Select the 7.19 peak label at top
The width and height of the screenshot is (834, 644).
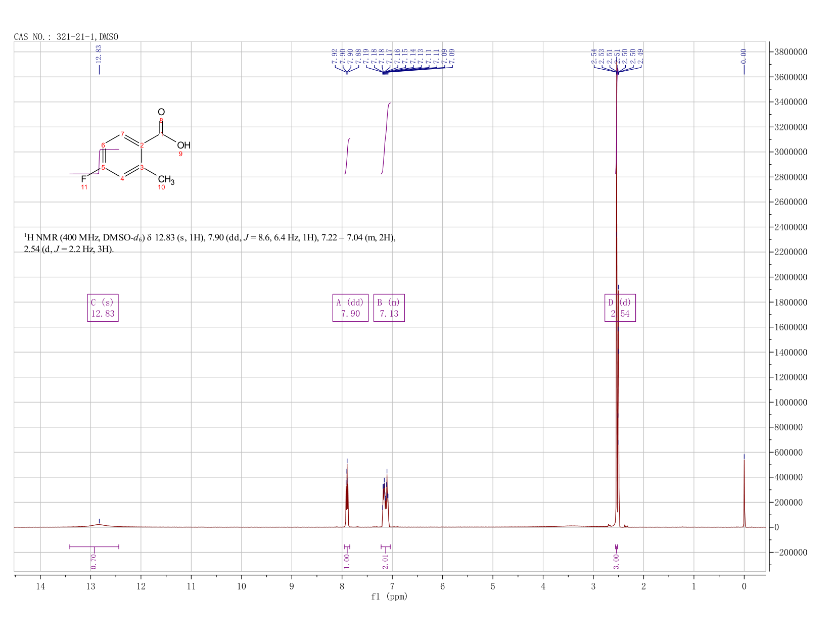click(366, 56)
